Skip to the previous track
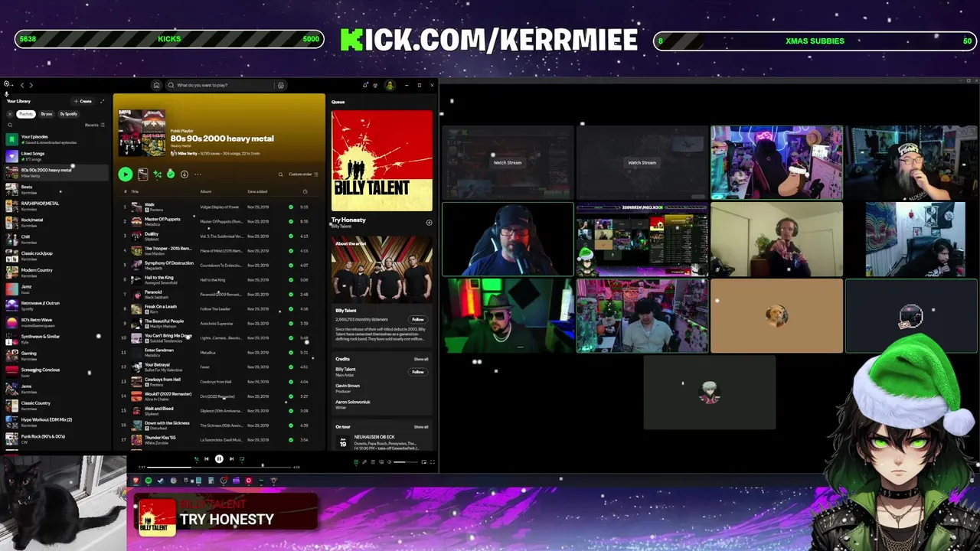Image resolution: width=980 pixels, height=551 pixels. [207, 458]
